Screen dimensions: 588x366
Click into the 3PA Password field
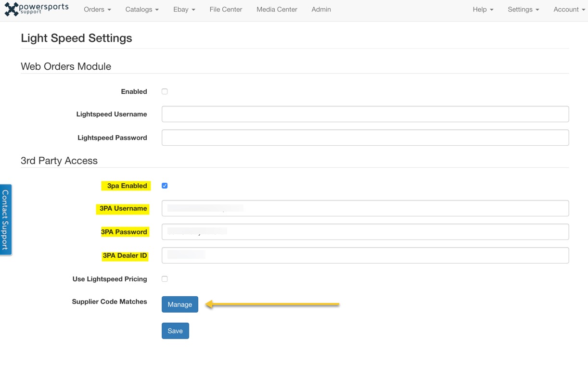(x=365, y=232)
